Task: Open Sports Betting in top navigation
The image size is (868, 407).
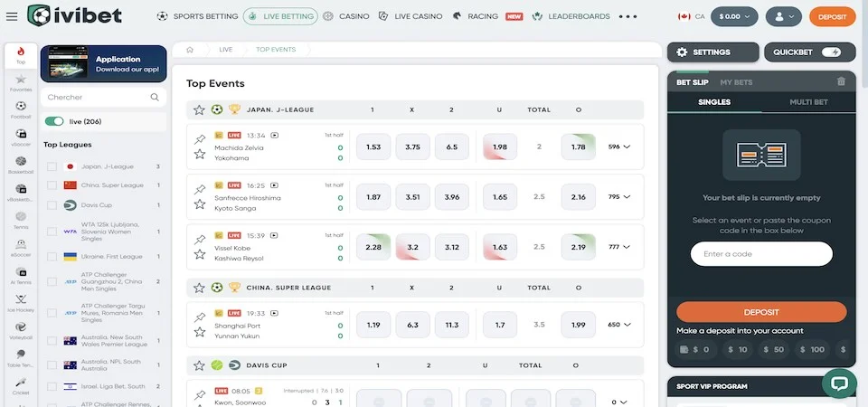Action: point(198,16)
